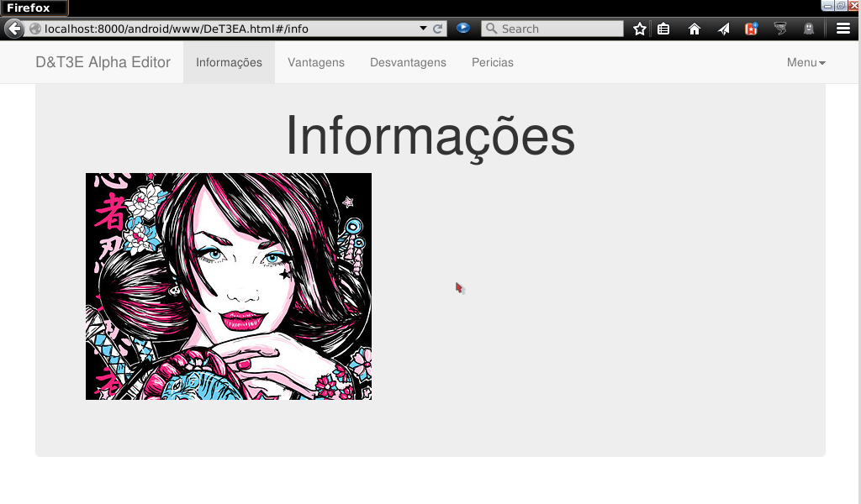Bookmark this page with the star icon

click(640, 29)
